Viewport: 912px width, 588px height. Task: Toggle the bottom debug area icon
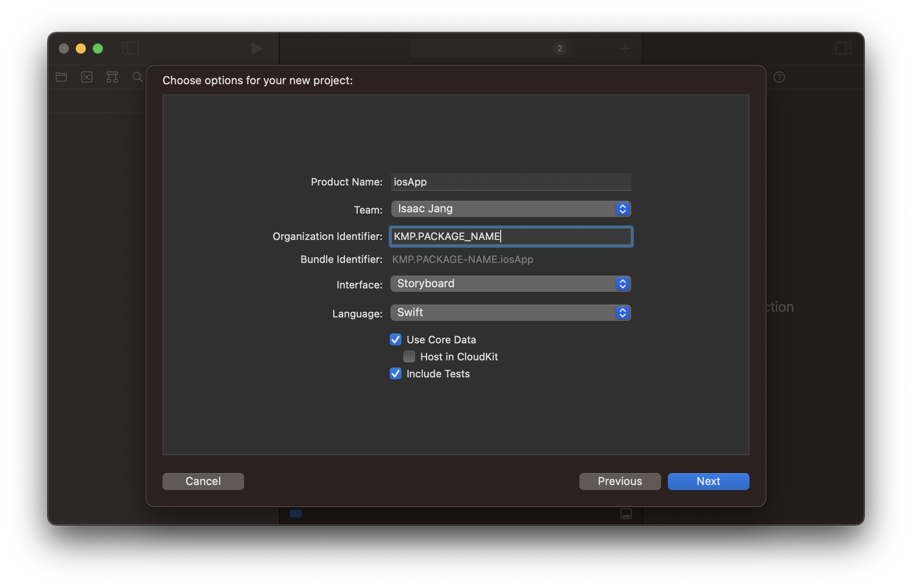pyautogui.click(x=626, y=514)
